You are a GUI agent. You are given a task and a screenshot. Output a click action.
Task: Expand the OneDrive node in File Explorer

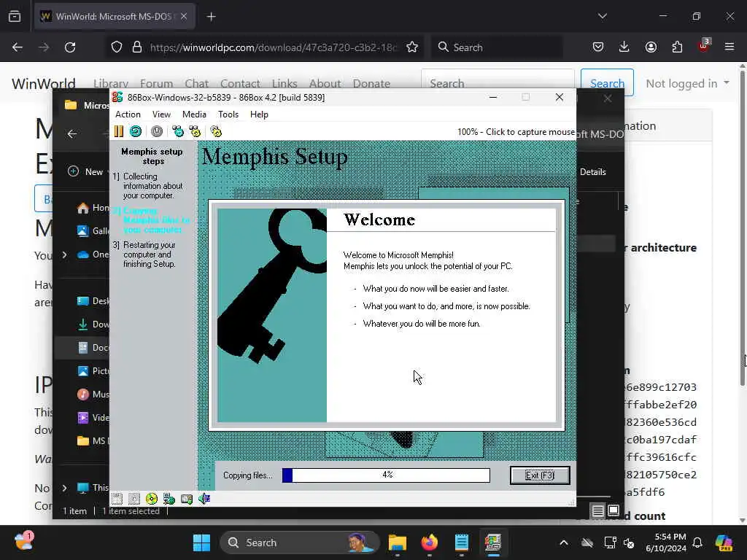tap(64, 254)
